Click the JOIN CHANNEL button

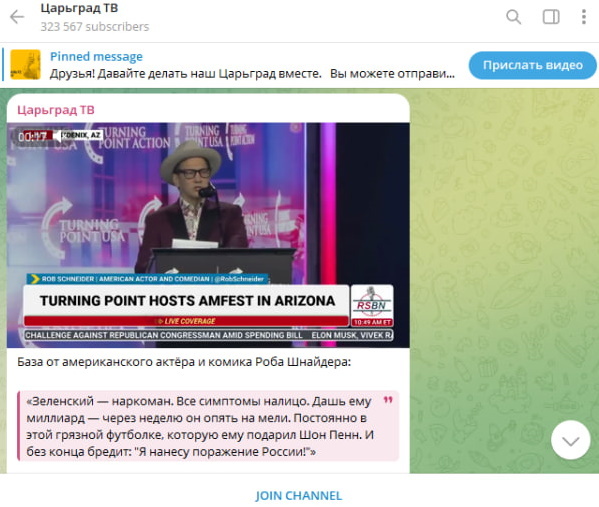(299, 496)
